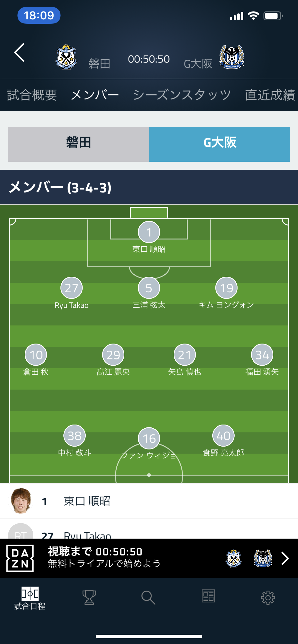
Task: Open the 試合日程 schedule tab icon
Action: [x=30, y=598]
